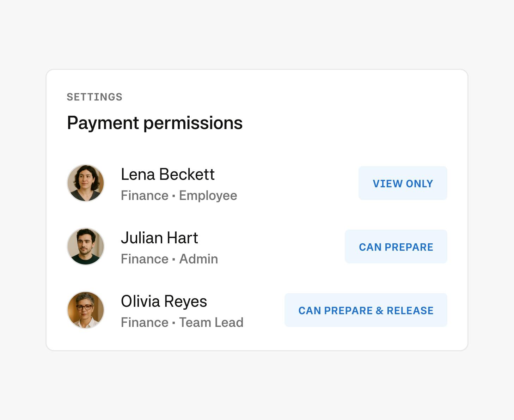Click Olivia Reyes's profile picture
514x420 pixels.
click(85, 310)
